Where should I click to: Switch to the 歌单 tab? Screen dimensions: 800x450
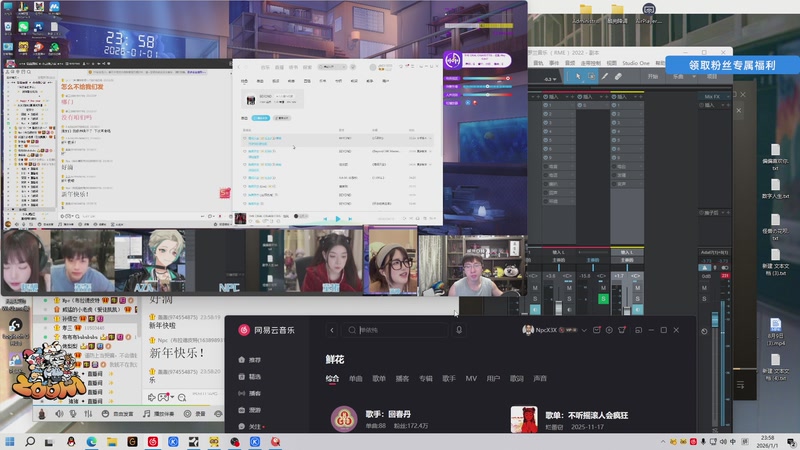[379, 379]
